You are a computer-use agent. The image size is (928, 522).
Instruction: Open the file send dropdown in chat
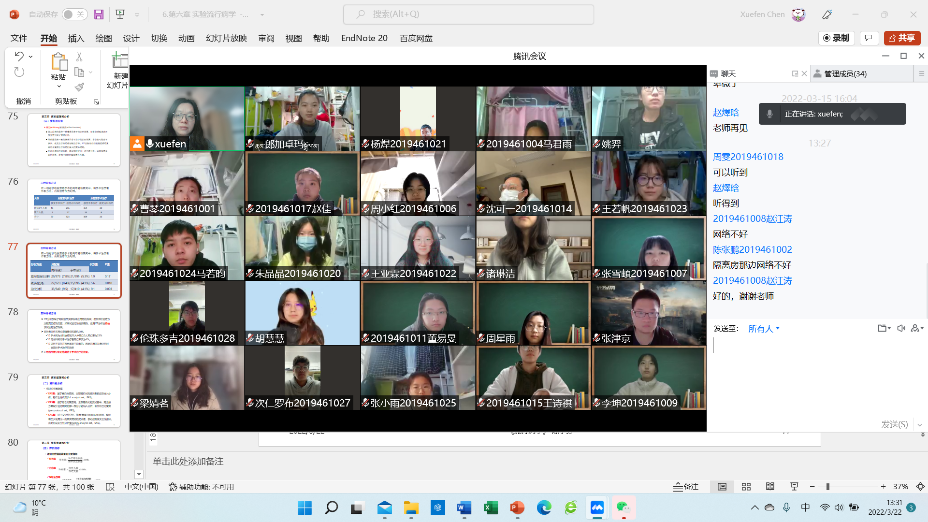point(882,328)
